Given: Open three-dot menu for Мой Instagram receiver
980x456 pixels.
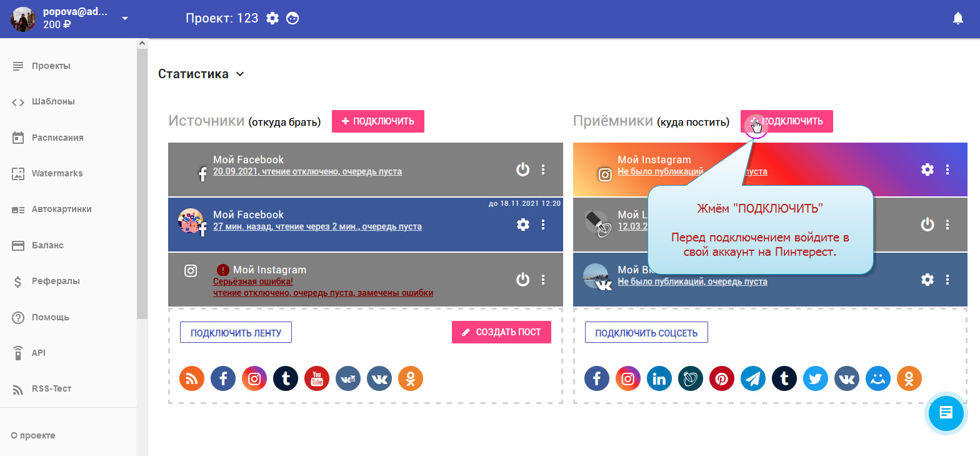Looking at the screenshot, I should pyautogui.click(x=947, y=170).
